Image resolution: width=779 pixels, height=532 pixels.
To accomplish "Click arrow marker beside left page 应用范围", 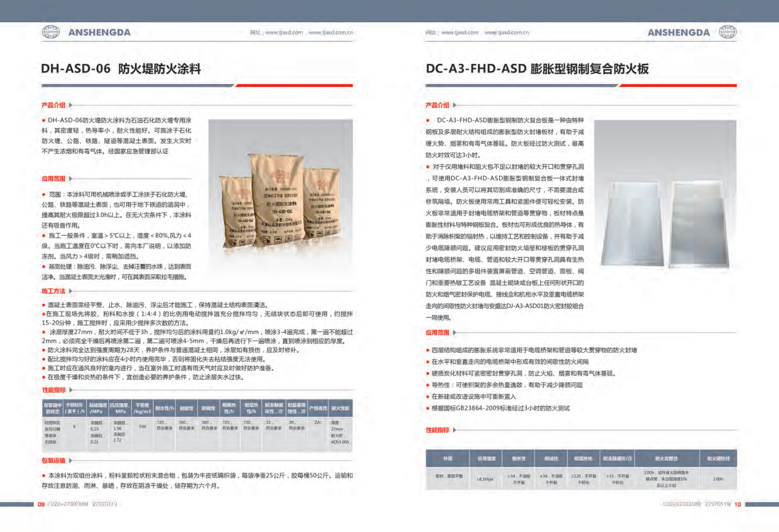I will coord(71,179).
